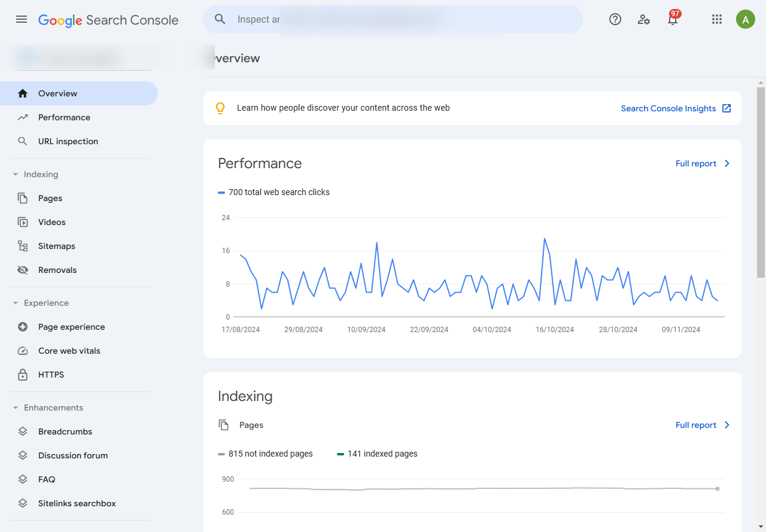
Task: Open the Performance report in sidebar
Action: pos(64,117)
